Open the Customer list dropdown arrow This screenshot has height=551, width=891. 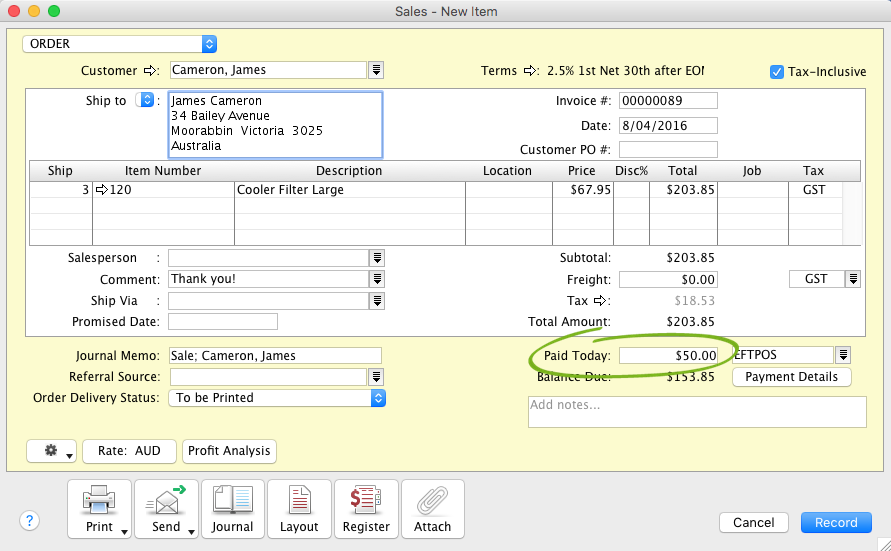(x=377, y=70)
